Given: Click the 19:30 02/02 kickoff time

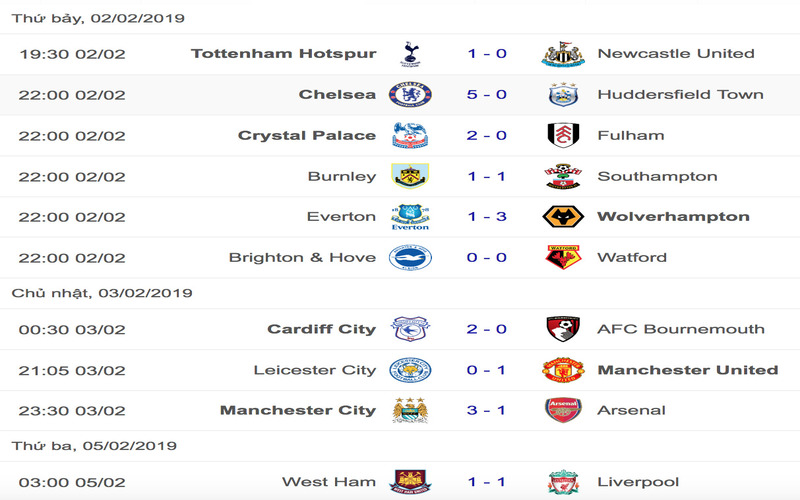Looking at the screenshot, I should (x=72, y=54).
